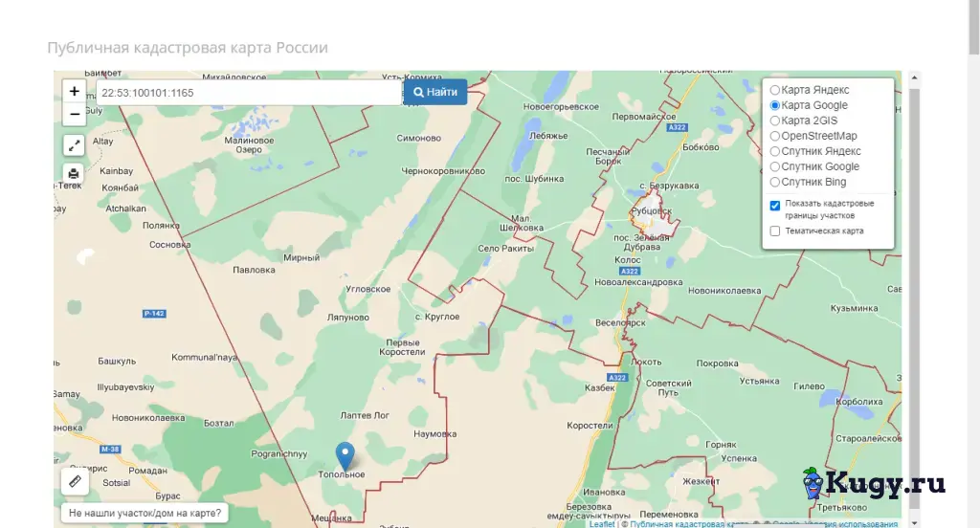Click the Покровка label
980x528 pixels.
718,363
